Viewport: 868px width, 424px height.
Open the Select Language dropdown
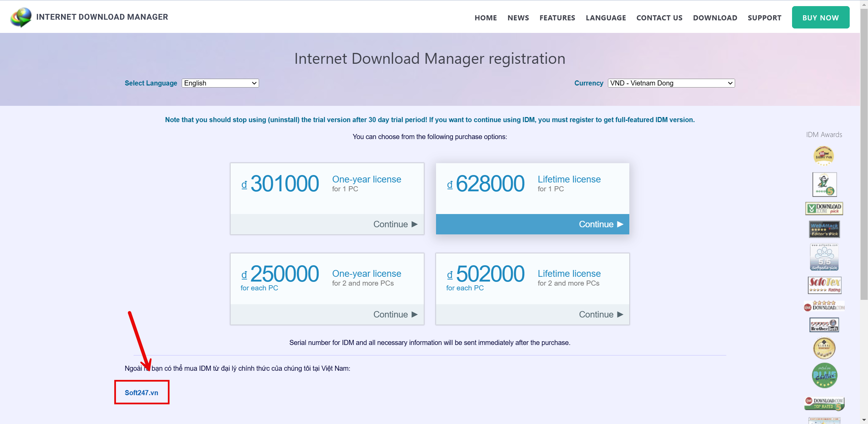coord(220,83)
